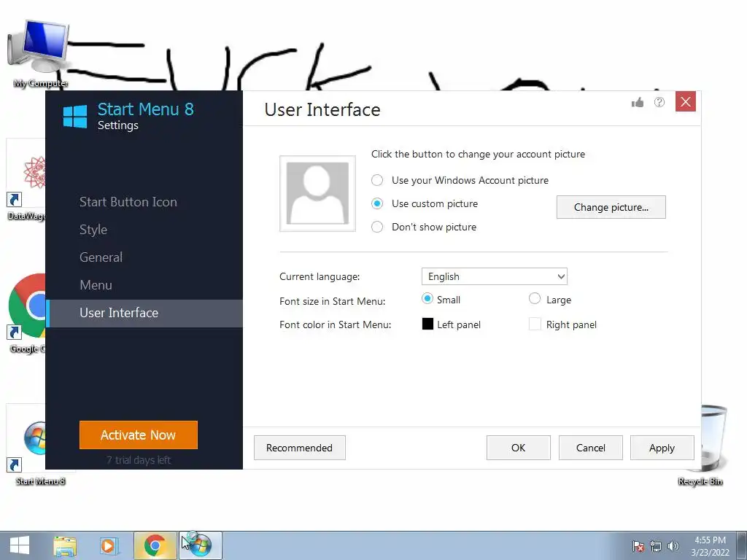Click the Change picture... button
This screenshot has height=560, width=747.
point(611,207)
